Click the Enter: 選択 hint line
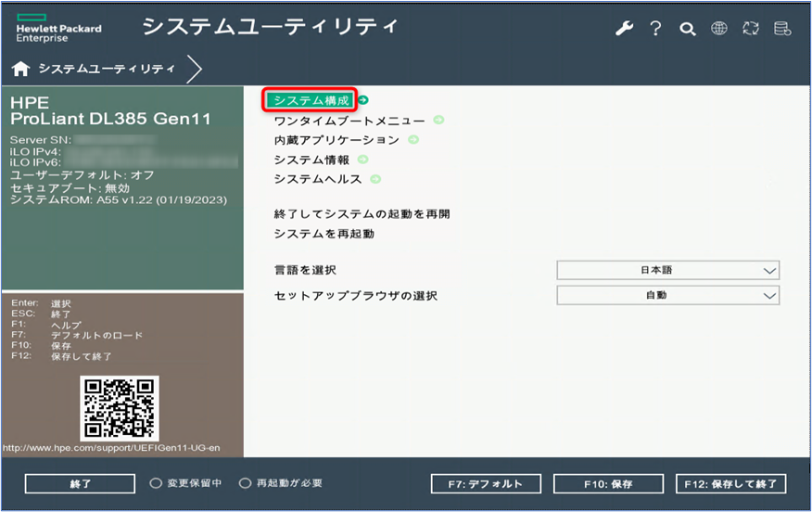812x512 pixels. [x=42, y=303]
